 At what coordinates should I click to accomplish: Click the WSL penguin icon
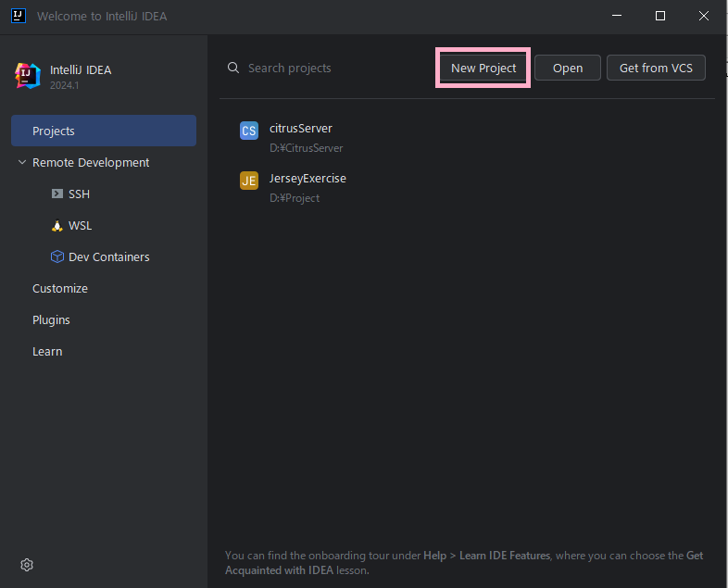pyautogui.click(x=57, y=226)
